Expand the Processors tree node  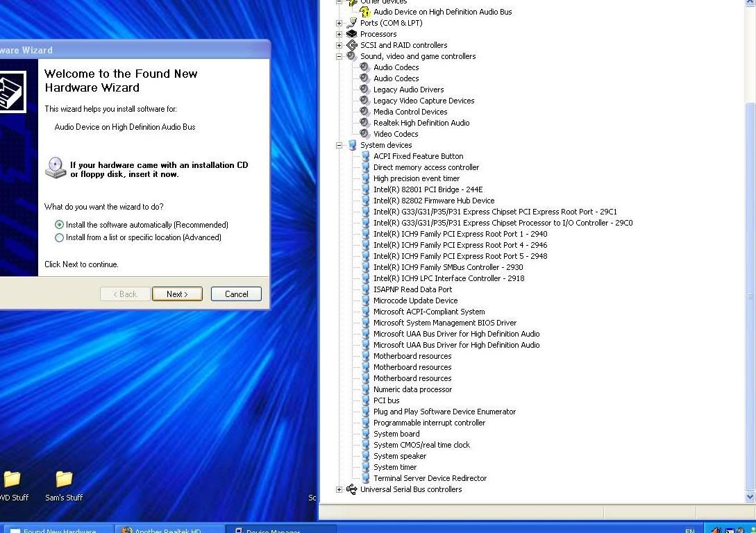(x=339, y=34)
